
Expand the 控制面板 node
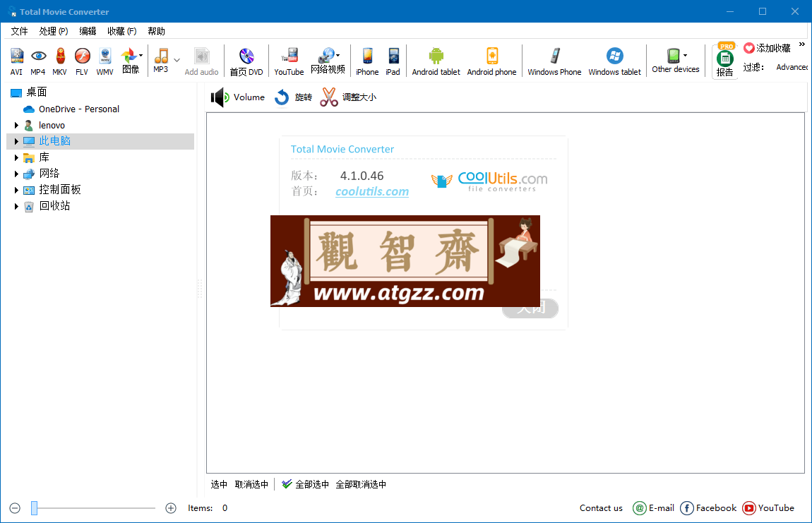point(16,190)
